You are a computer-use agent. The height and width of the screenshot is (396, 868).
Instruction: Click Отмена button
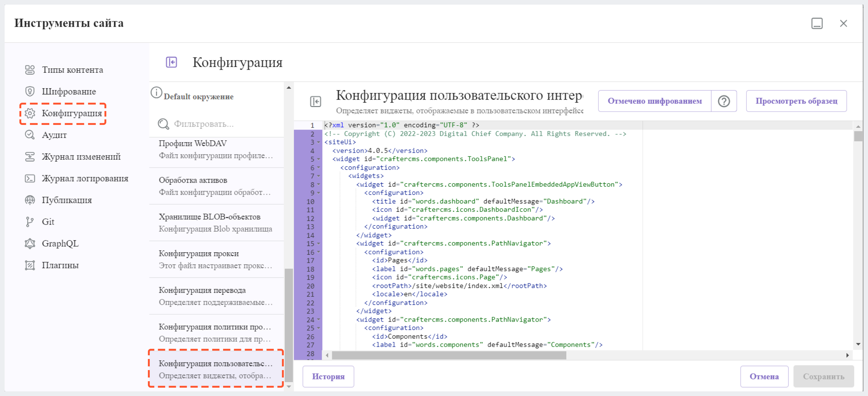pyautogui.click(x=764, y=377)
